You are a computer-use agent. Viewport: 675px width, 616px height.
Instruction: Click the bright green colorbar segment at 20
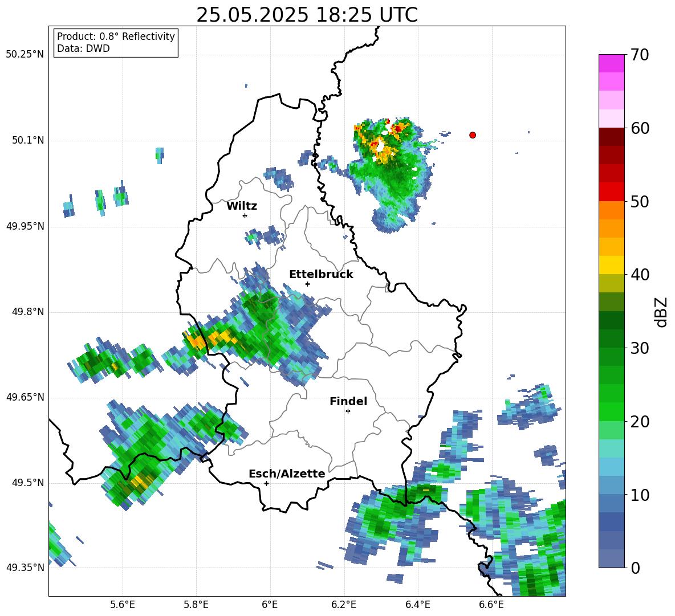(611, 411)
